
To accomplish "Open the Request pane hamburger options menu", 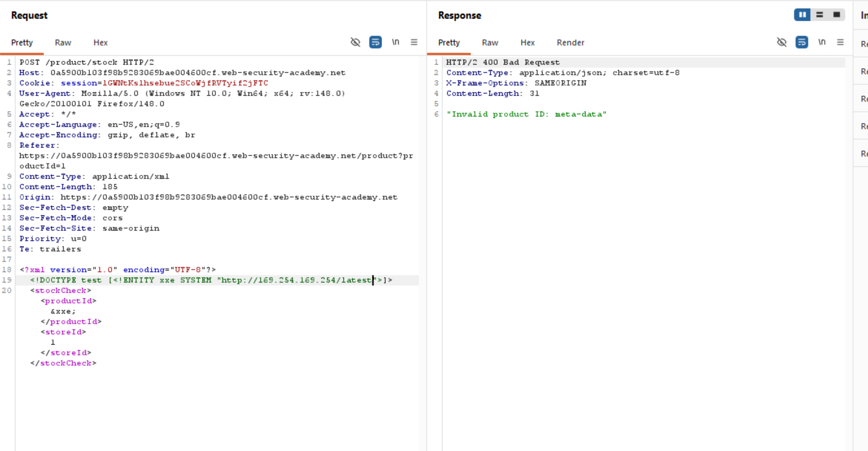I will pos(414,42).
